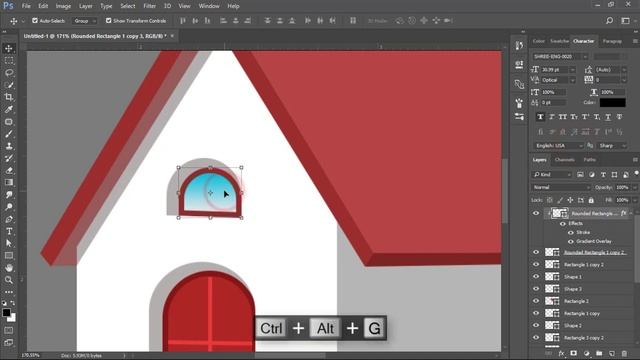Toggle the Gradient Overlay effect visibility

tap(571, 242)
